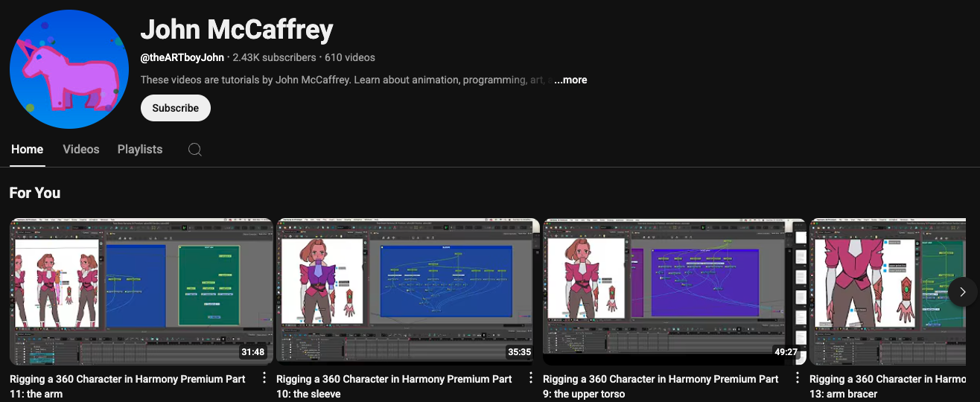Switch to the Home tab
The height and width of the screenshot is (402, 980).
point(28,150)
